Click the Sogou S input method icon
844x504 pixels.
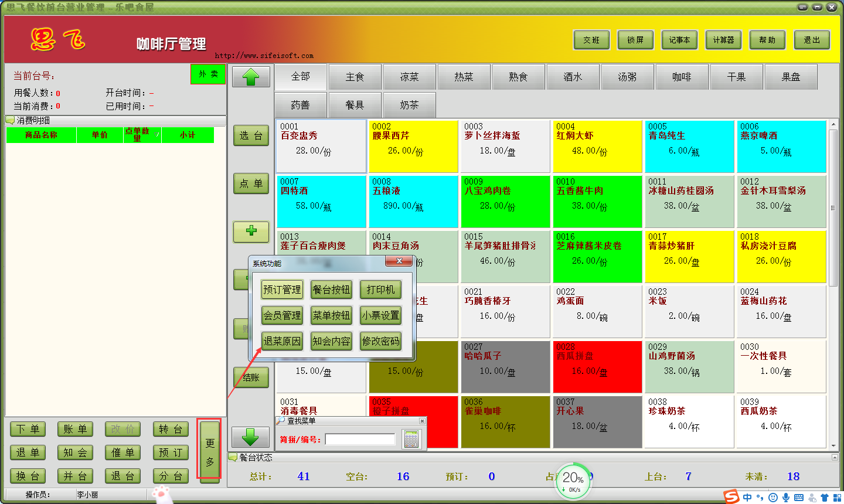click(x=731, y=497)
